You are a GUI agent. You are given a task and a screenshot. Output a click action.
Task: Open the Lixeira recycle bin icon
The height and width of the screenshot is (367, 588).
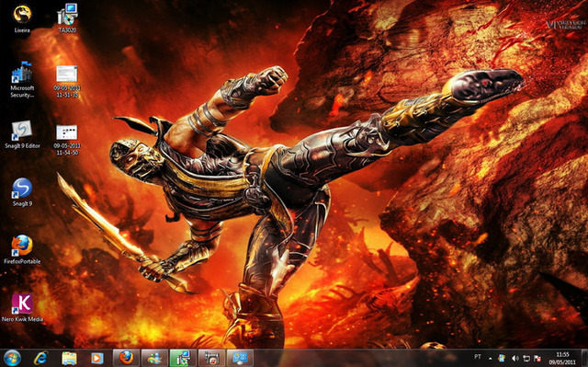coord(22,18)
